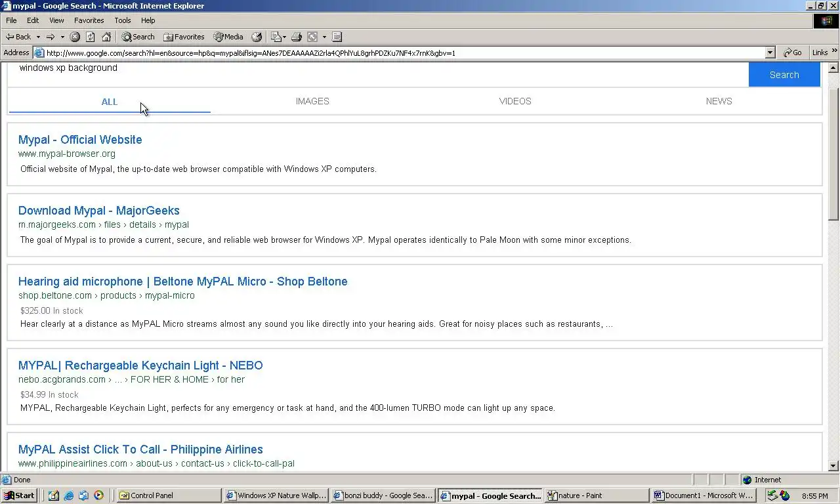Open the Help menu

[x=148, y=20]
